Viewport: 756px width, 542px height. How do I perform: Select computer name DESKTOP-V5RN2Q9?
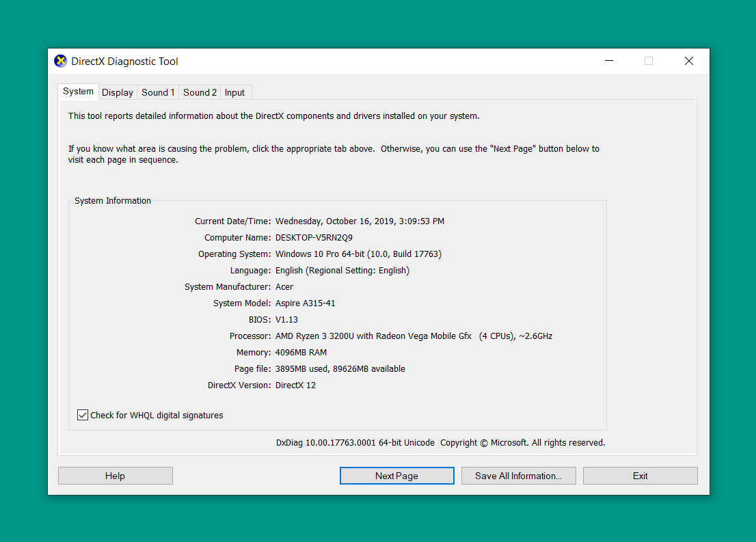[314, 238]
